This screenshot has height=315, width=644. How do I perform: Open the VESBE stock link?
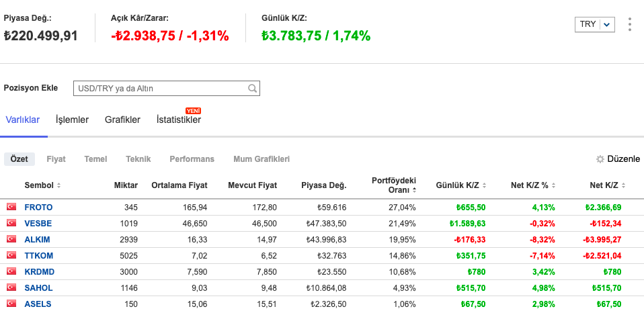[x=38, y=224]
